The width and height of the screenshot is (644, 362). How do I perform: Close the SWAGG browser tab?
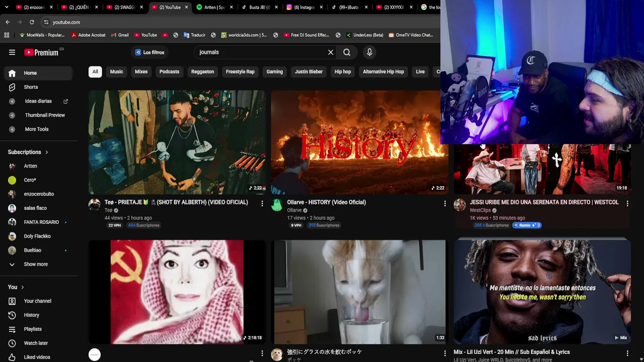141,8
